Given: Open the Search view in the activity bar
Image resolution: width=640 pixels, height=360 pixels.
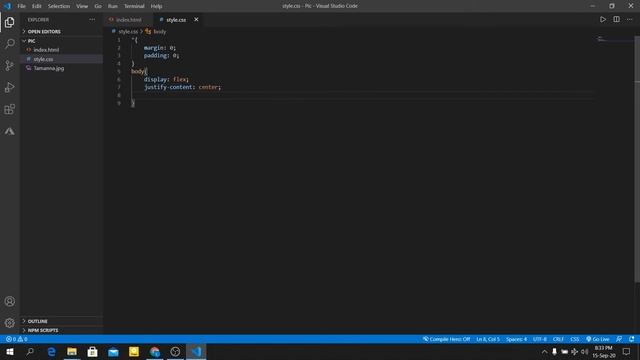Looking at the screenshot, I should pyautogui.click(x=10, y=44).
